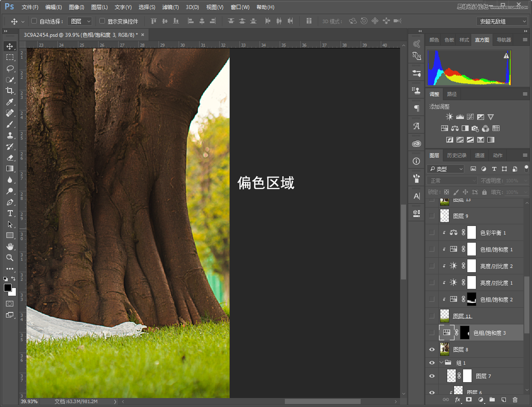Enable the 自动选择 checkbox

[34, 21]
